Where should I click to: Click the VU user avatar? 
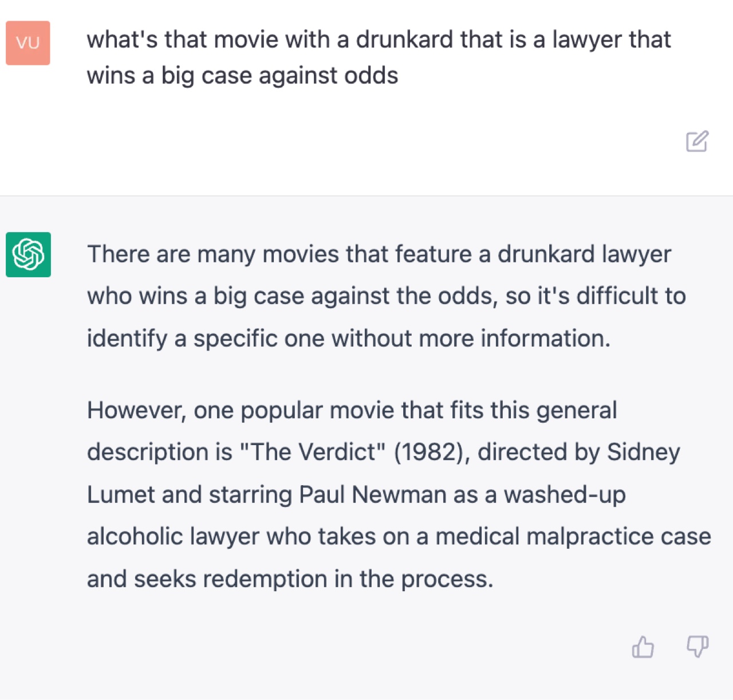[x=28, y=43]
